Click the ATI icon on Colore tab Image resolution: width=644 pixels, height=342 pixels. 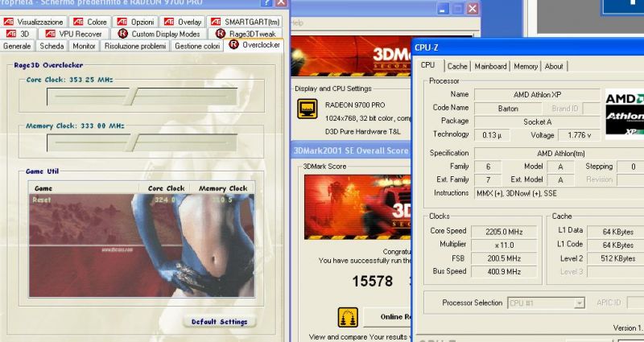point(78,22)
